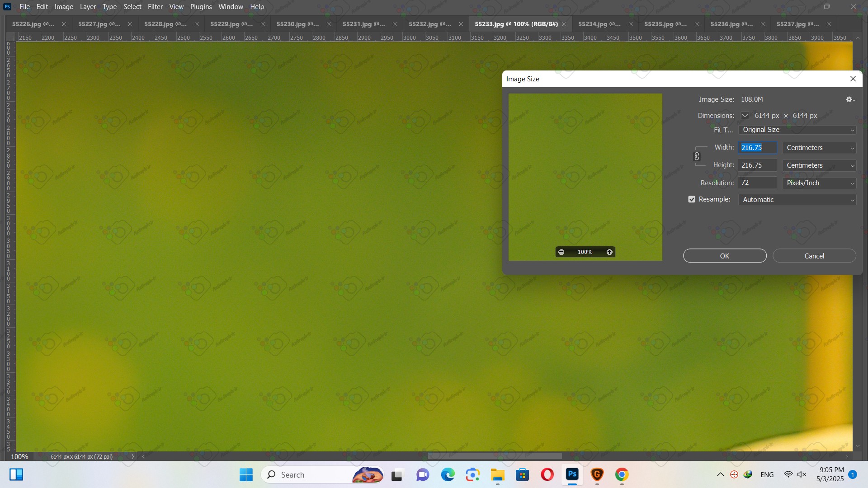Click the Image Size preview thumbnail
The height and width of the screenshot is (488, 868).
click(x=585, y=177)
